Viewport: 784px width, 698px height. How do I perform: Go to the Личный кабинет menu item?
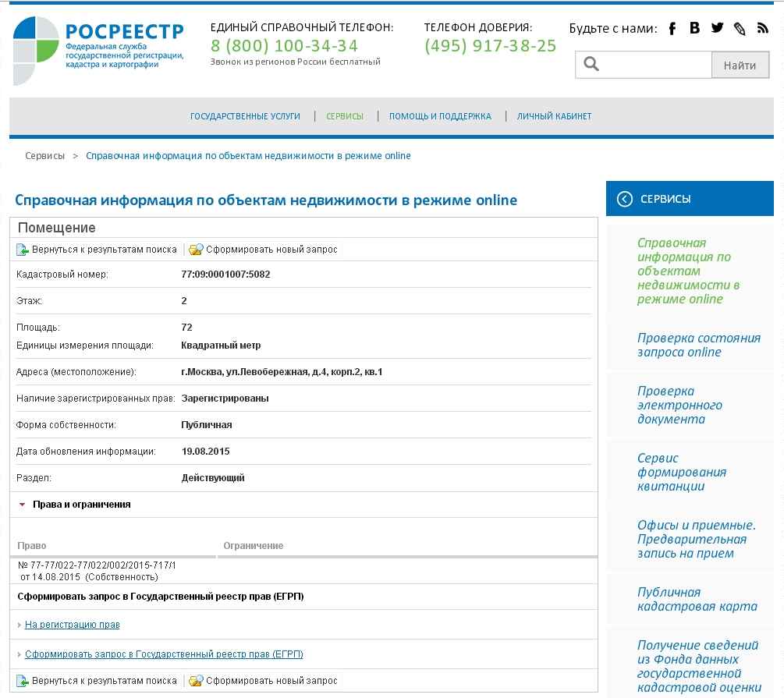554,116
